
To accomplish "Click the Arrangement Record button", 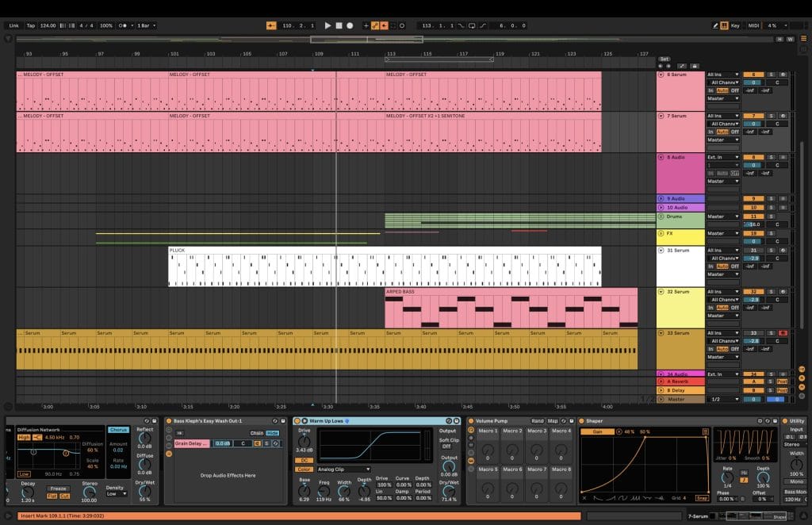I will (350, 25).
